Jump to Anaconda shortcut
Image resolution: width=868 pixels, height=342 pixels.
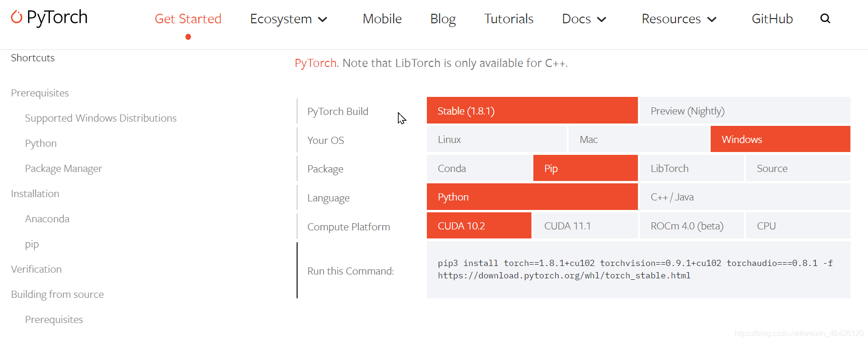point(47,219)
